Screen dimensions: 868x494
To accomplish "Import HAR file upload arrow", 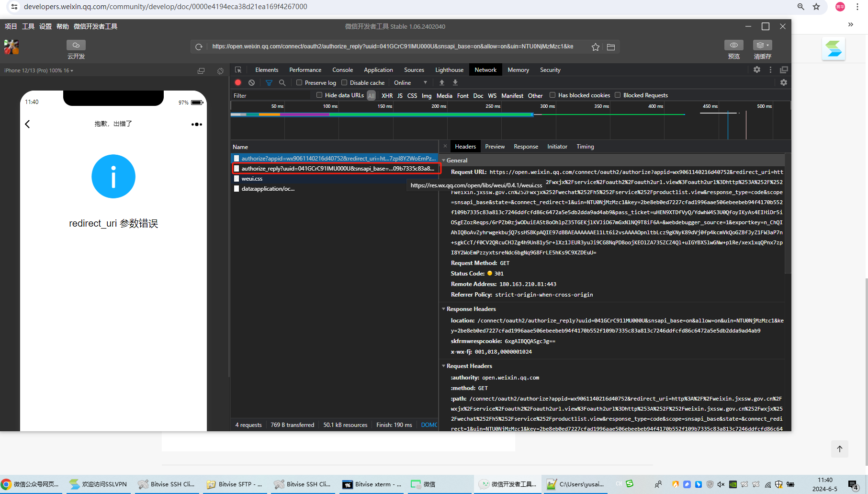I will coord(442,82).
